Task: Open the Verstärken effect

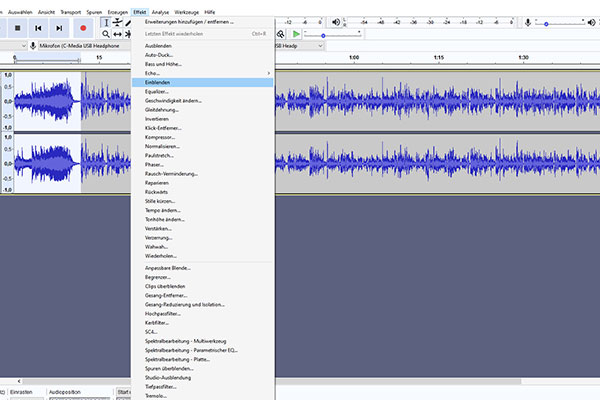Action: coord(202,229)
